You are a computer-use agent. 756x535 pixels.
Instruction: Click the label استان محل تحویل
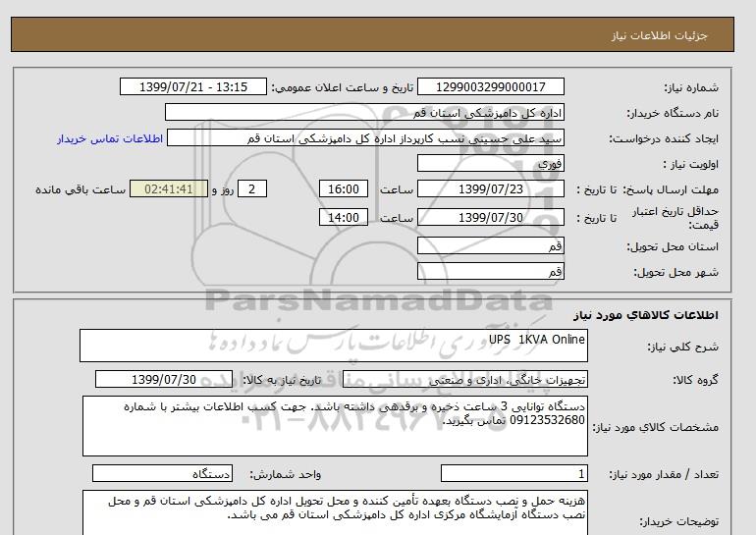click(673, 246)
